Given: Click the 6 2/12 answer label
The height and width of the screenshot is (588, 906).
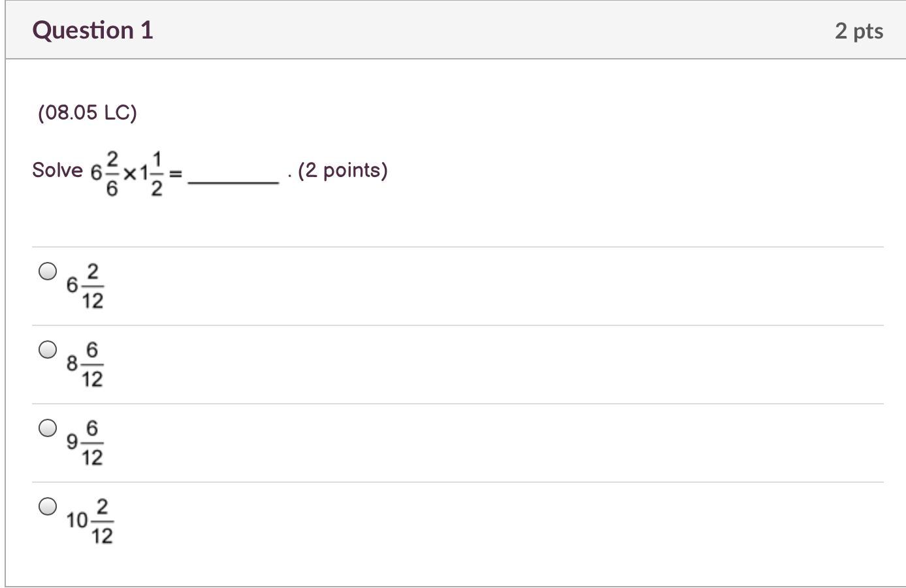Looking at the screenshot, I should click(85, 286).
